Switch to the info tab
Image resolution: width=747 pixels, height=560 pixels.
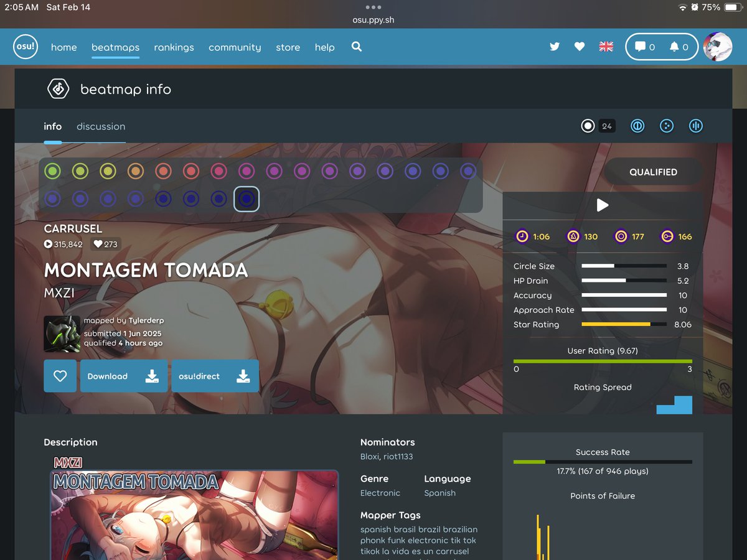[x=52, y=126]
